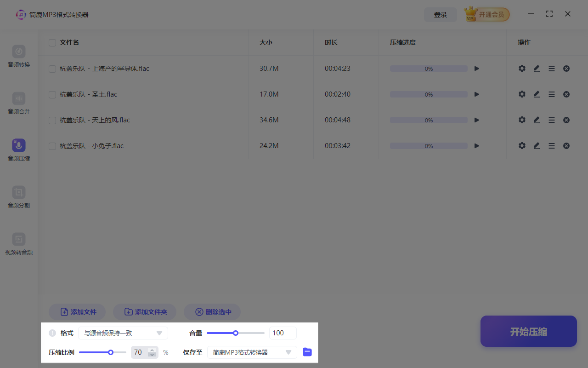Play 圣主.flac preview
This screenshot has width=588, height=368.
pyautogui.click(x=477, y=94)
